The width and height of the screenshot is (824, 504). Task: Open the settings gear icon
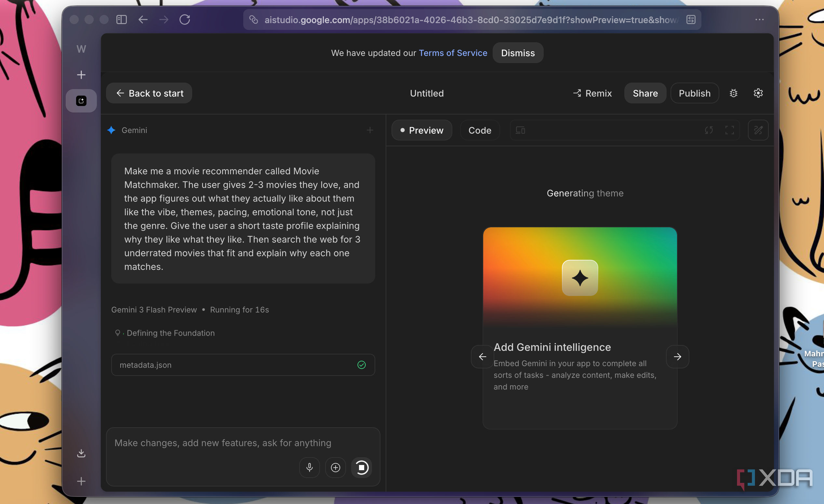pos(758,93)
